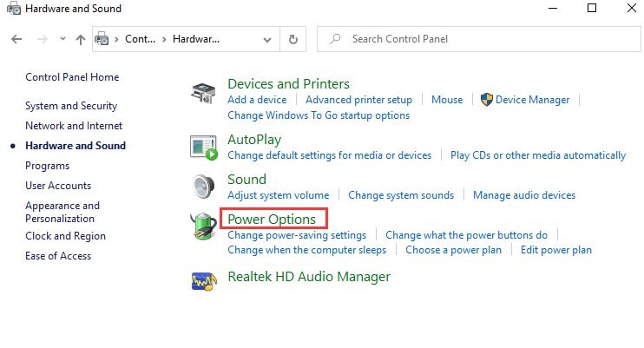Open Manage audio devices

pyautogui.click(x=524, y=195)
